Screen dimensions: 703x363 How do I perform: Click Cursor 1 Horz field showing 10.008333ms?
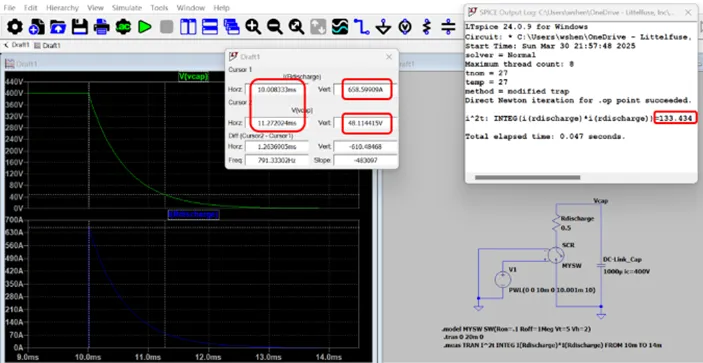point(276,89)
